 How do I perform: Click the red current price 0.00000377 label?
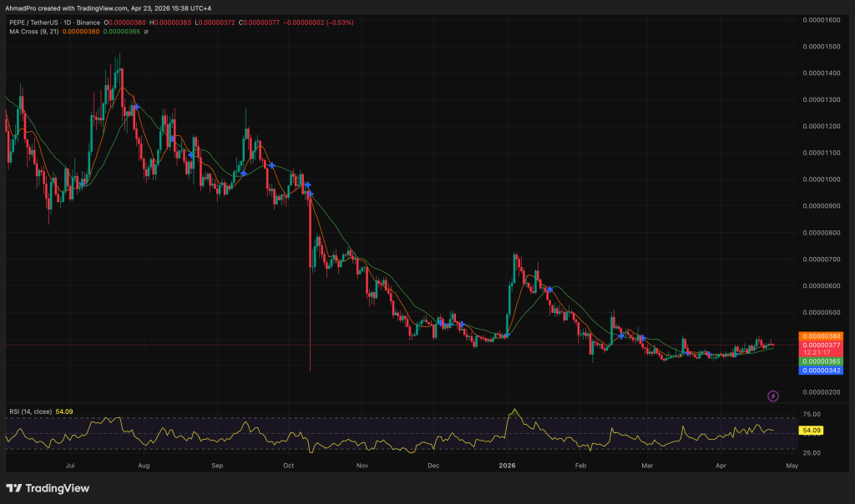(x=819, y=344)
